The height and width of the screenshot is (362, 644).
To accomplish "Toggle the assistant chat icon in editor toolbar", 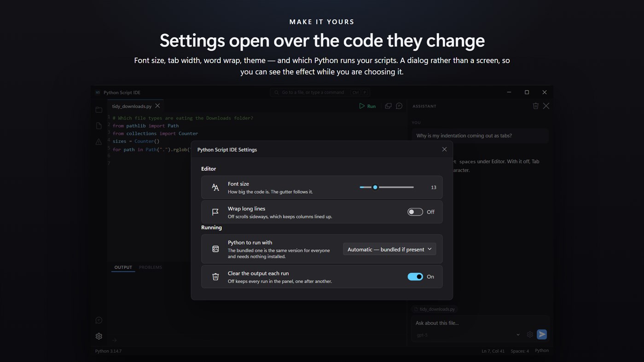I will pyautogui.click(x=399, y=106).
